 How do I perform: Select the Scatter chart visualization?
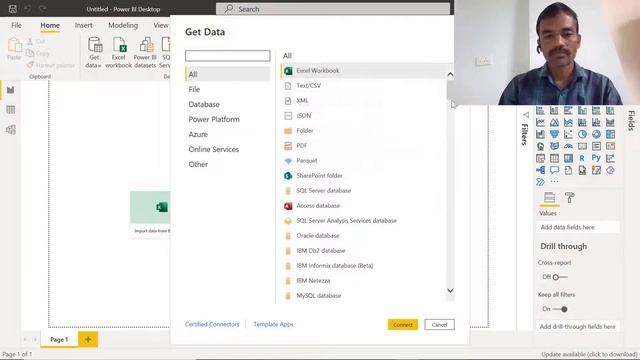point(568,134)
